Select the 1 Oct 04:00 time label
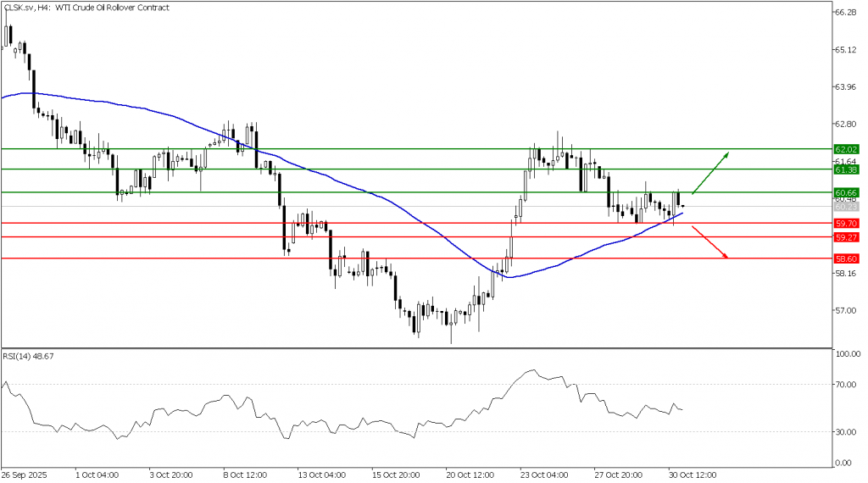The width and height of the screenshot is (868, 483). point(97,475)
